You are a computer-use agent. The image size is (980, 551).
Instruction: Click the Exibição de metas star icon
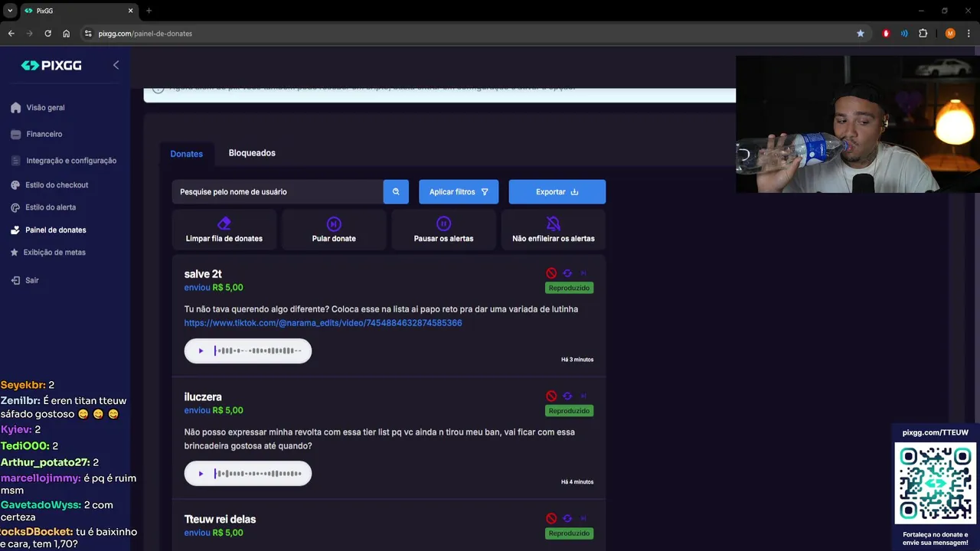[15, 252]
